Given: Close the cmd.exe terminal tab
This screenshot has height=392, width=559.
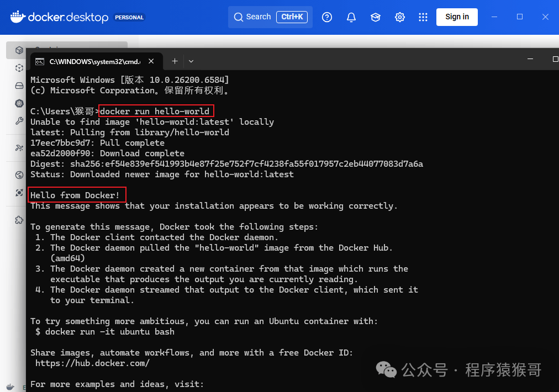Looking at the screenshot, I should pyautogui.click(x=151, y=61).
